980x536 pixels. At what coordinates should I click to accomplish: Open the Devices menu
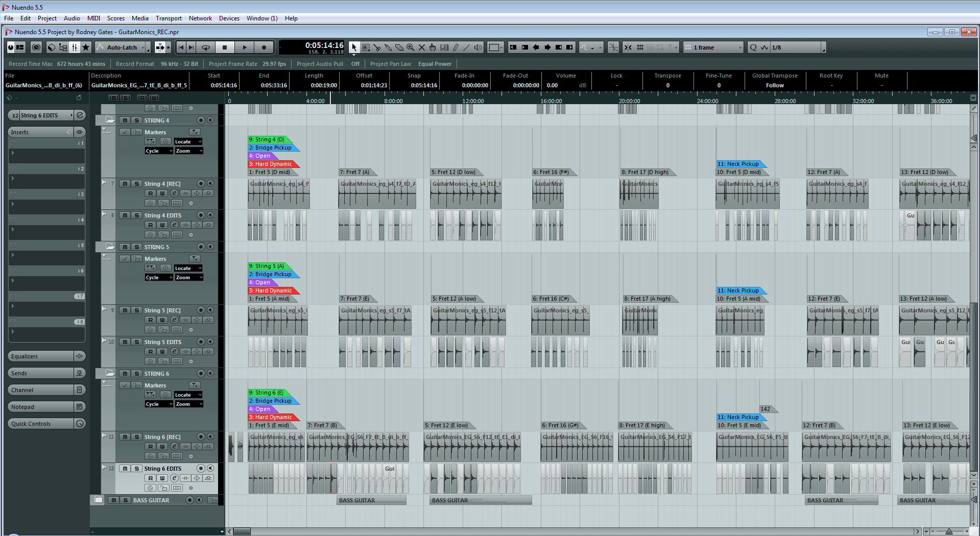pyautogui.click(x=229, y=18)
